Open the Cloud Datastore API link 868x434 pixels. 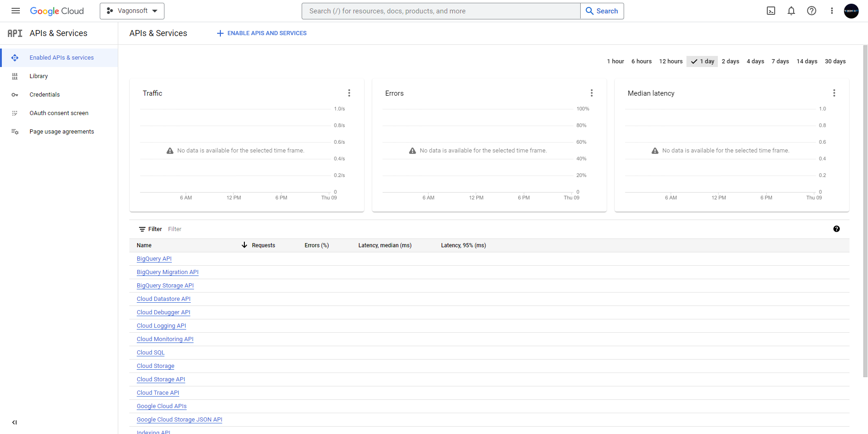point(164,299)
